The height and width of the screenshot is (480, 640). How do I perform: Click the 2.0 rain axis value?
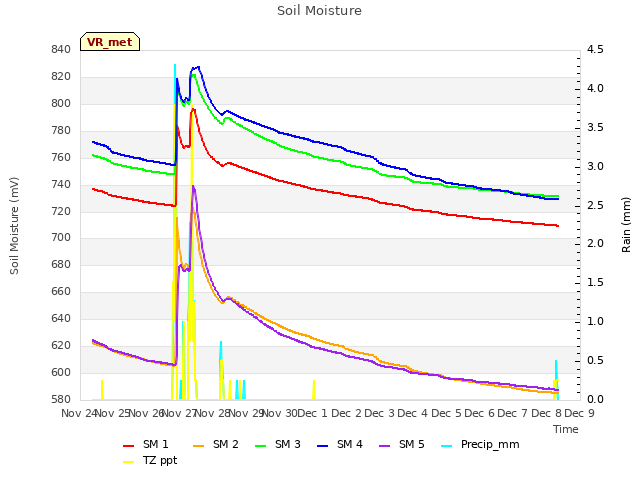pyautogui.click(x=595, y=244)
